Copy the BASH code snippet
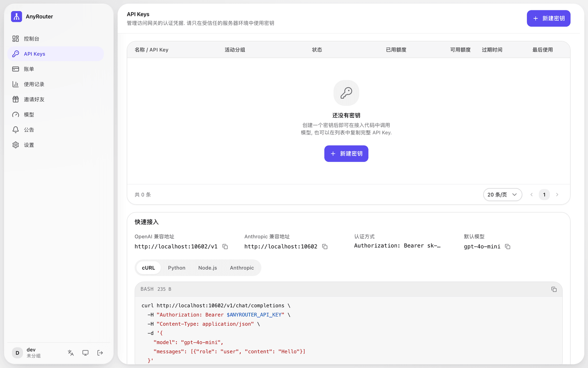This screenshot has height=368, width=588. pos(554,289)
